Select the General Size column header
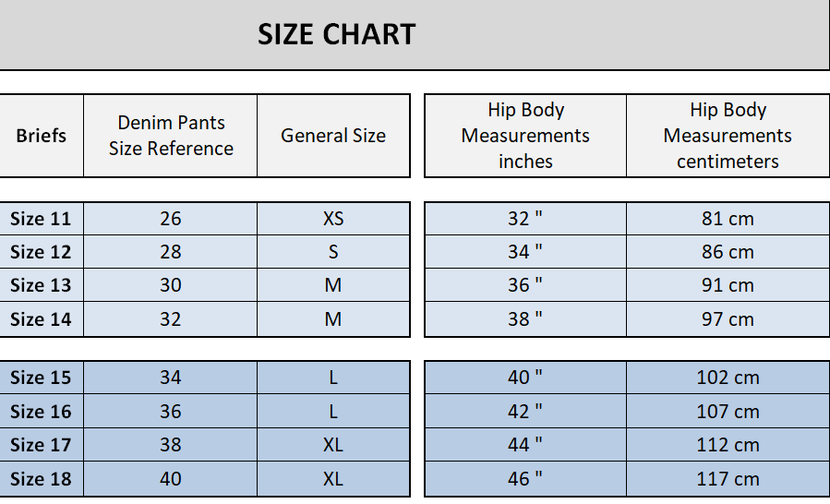 (333, 136)
